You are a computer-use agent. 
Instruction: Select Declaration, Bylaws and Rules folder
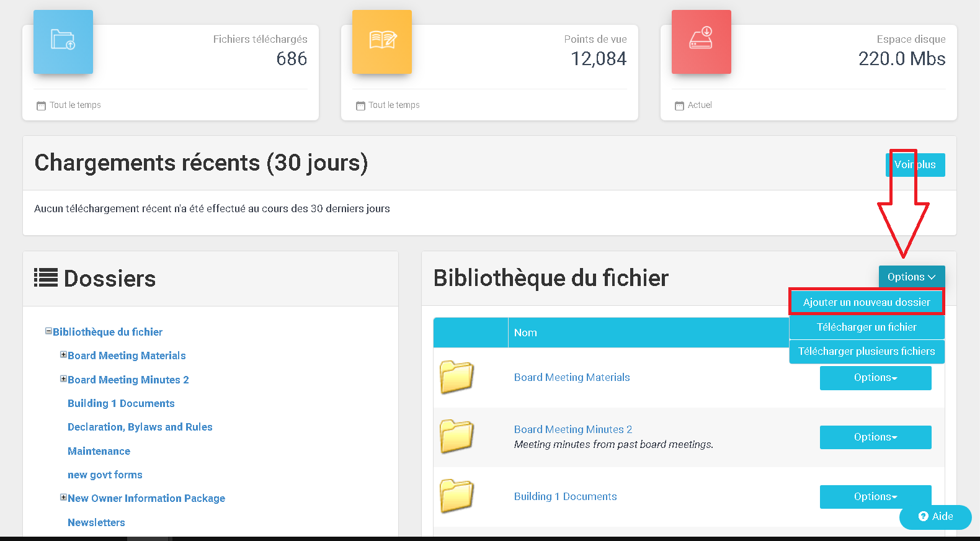point(140,427)
